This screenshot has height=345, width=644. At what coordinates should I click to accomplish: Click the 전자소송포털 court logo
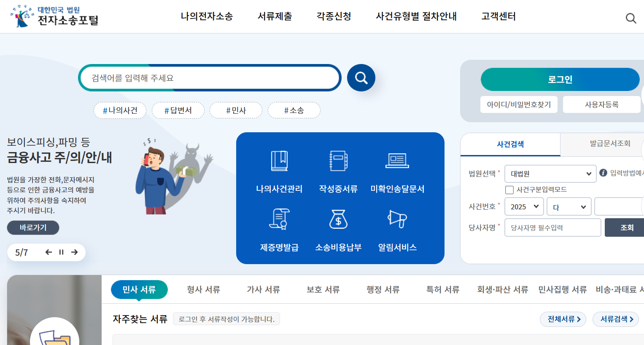tap(54, 16)
